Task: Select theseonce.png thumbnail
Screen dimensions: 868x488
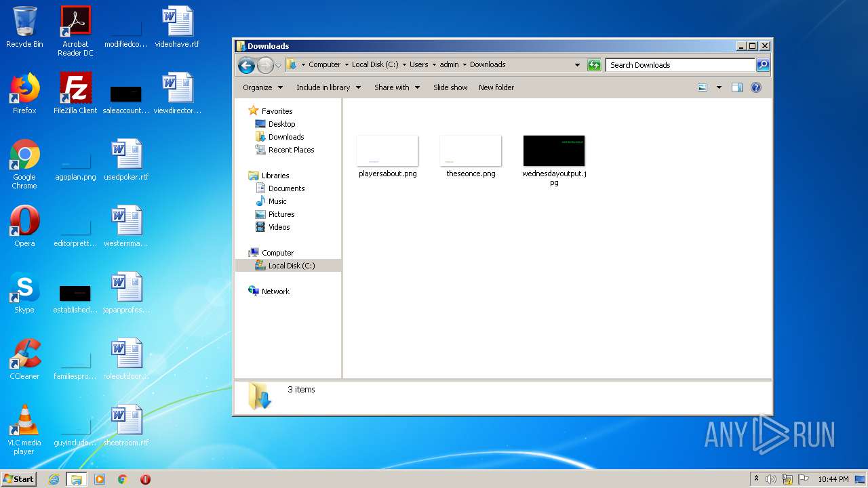Action: pos(471,157)
